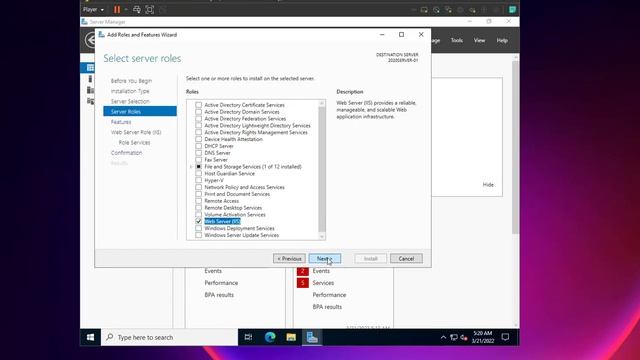The height and width of the screenshot is (360, 640).
Task: Open Dashboard icon in Server Manager sidebar
Action: click(90, 67)
